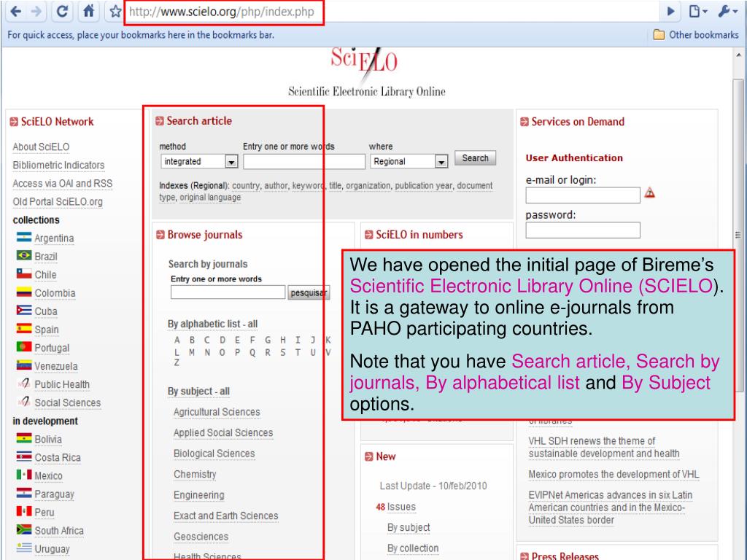Open By collection under New section
Image resolution: width=747 pixels, height=560 pixels.
coord(413,548)
